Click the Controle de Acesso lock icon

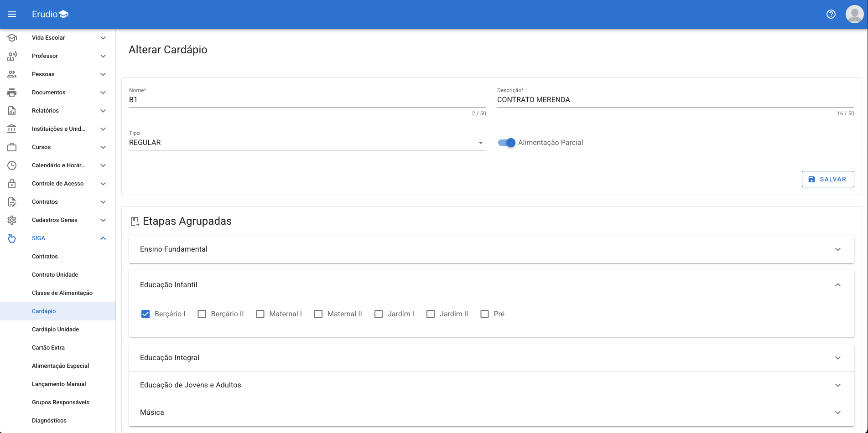12,184
